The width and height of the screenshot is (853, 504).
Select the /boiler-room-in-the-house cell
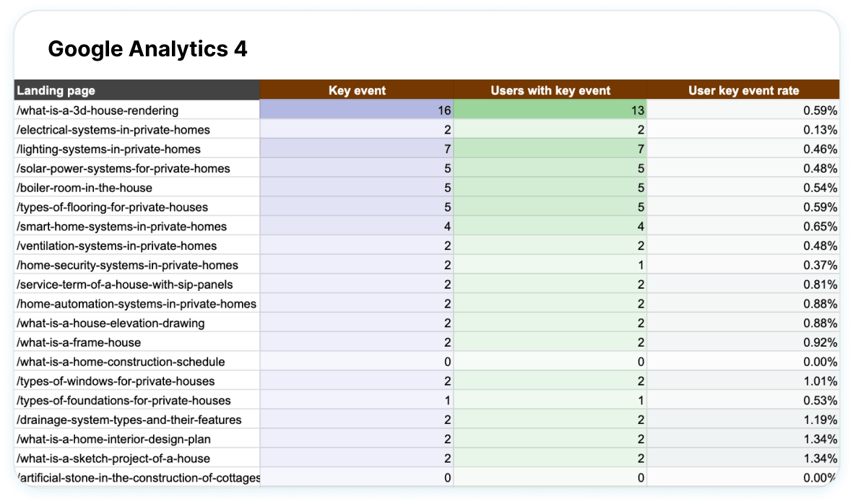(85, 188)
